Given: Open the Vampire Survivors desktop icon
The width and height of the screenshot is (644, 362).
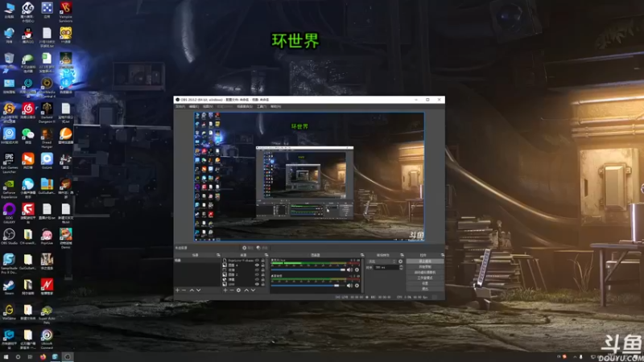Looking at the screenshot, I should (66, 11).
